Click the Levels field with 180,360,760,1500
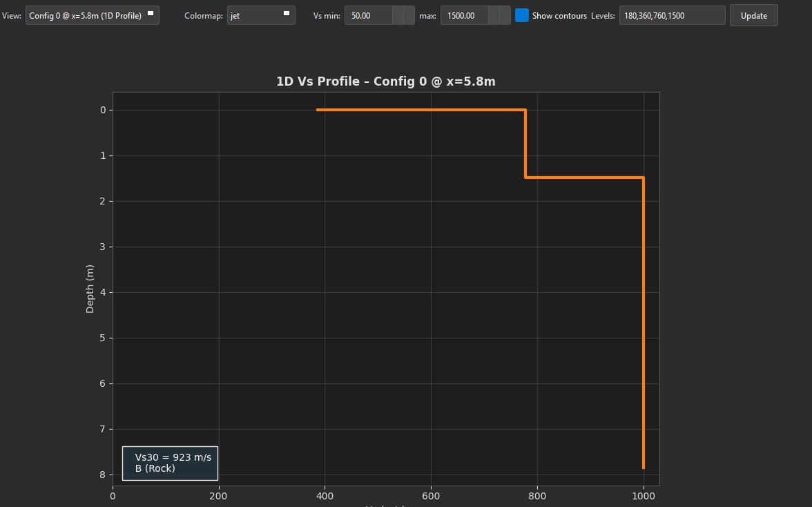Screen dimensions: 812x507 (673, 15)
